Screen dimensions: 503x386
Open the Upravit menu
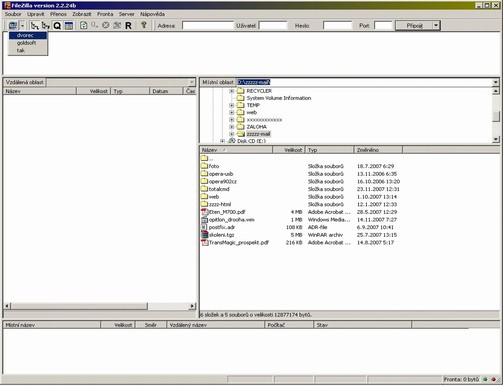pos(36,14)
